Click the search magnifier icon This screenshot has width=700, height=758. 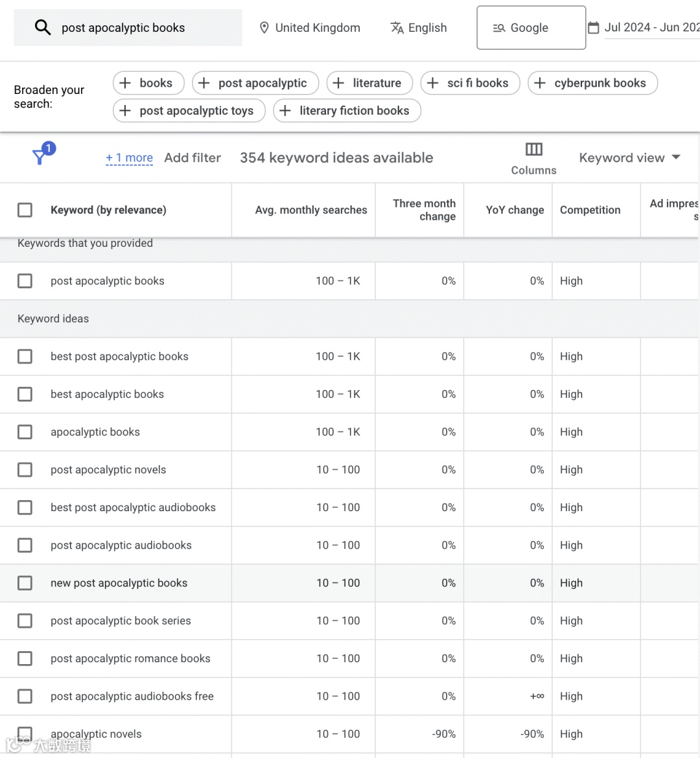pyautogui.click(x=43, y=27)
